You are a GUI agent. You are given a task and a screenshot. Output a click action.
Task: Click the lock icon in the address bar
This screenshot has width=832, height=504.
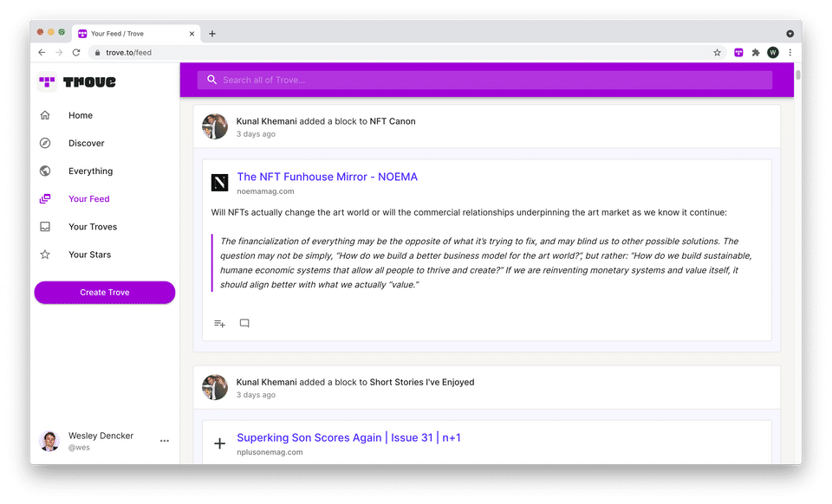(x=97, y=53)
